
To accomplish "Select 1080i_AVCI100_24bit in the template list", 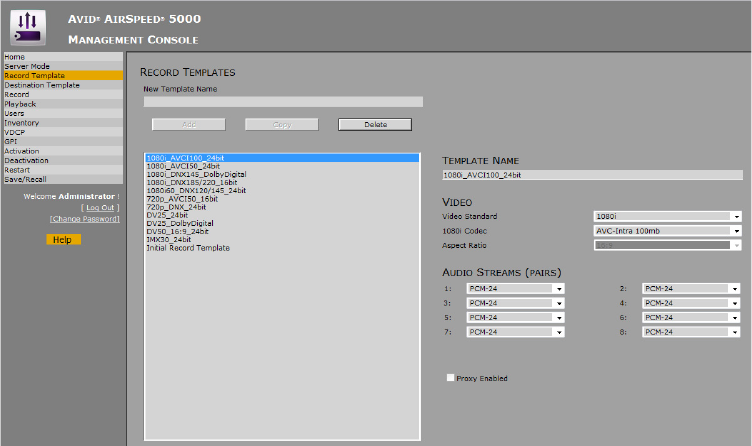I will coord(282,158).
